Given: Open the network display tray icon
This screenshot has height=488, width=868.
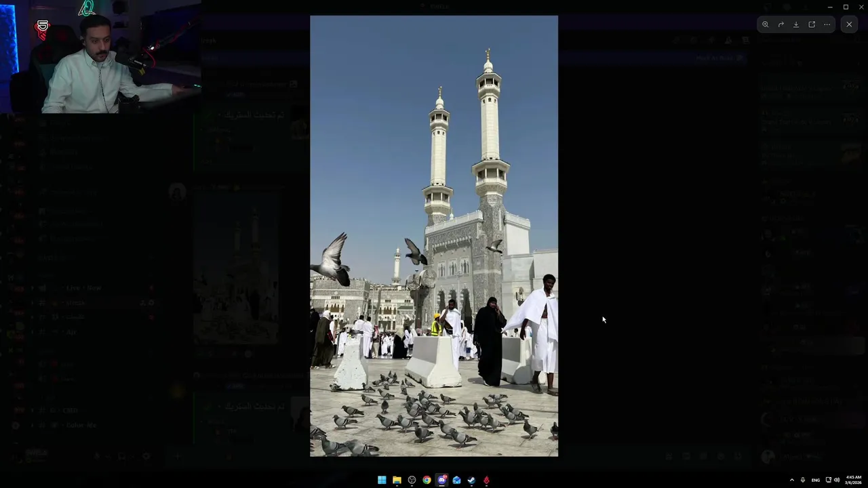Looking at the screenshot, I should (x=828, y=480).
